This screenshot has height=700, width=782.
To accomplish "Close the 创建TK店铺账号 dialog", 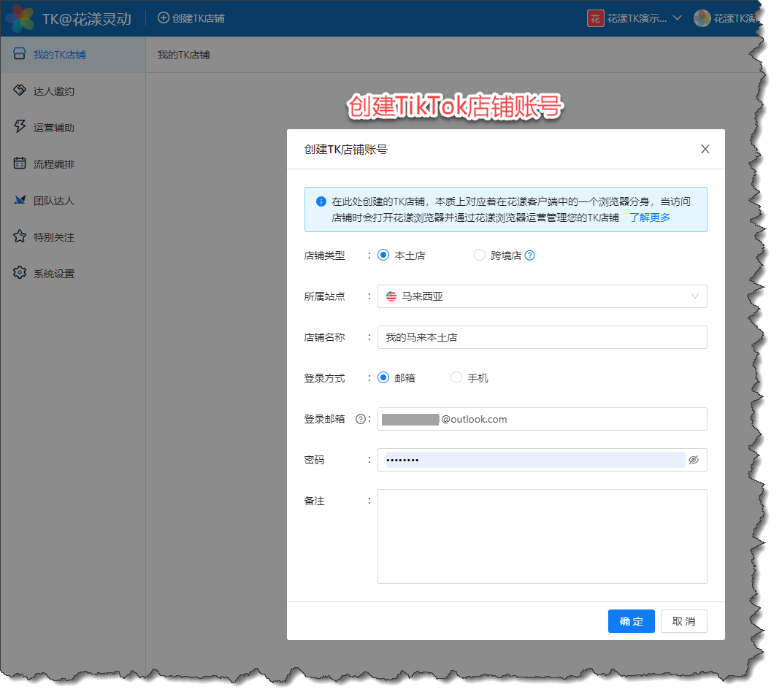I will [x=705, y=149].
